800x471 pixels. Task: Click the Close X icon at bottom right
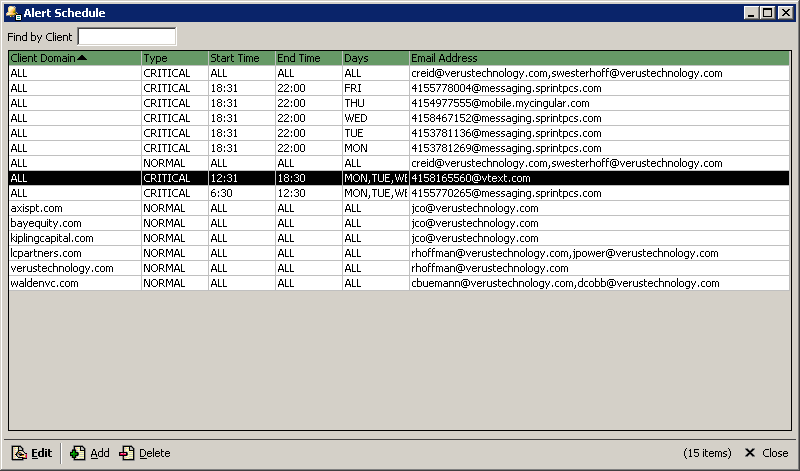pos(750,453)
